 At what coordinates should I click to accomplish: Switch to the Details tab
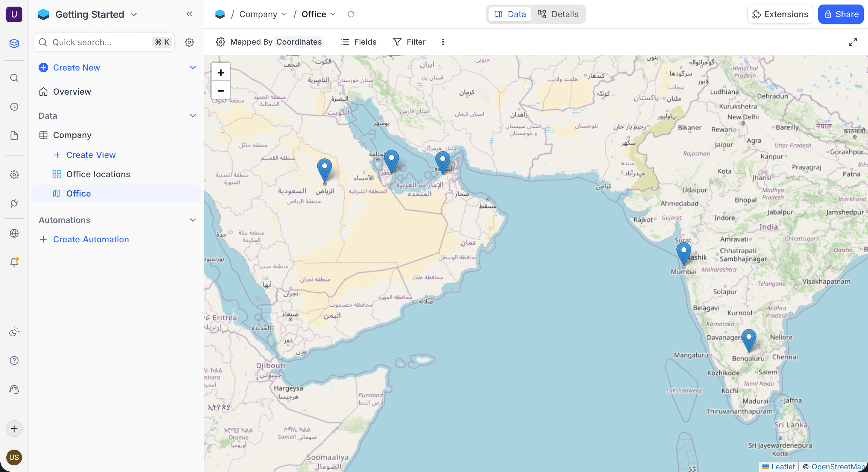[558, 14]
